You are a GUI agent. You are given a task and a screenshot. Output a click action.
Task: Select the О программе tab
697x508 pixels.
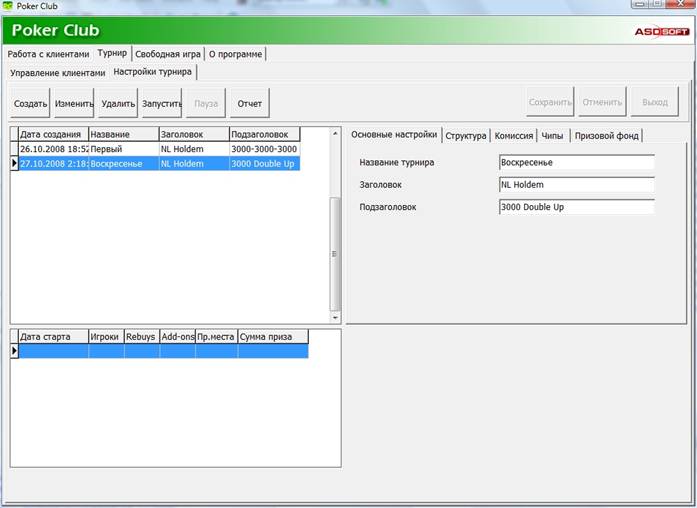coord(235,54)
